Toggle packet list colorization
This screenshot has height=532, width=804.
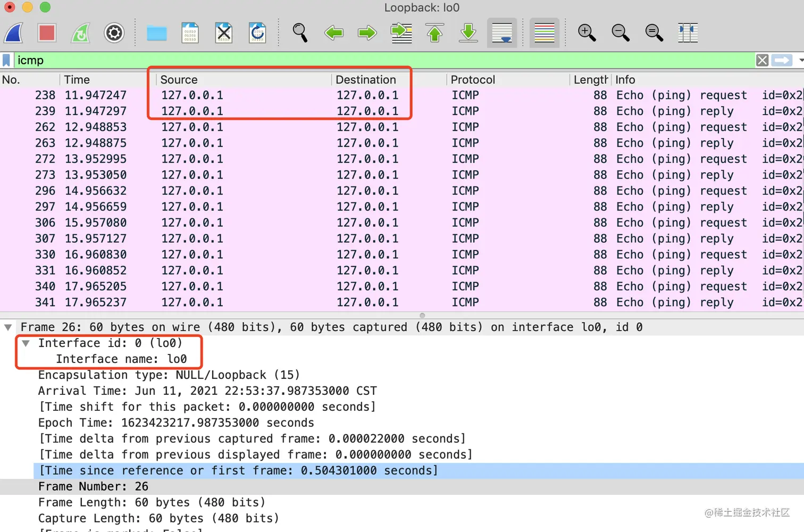[545, 32]
